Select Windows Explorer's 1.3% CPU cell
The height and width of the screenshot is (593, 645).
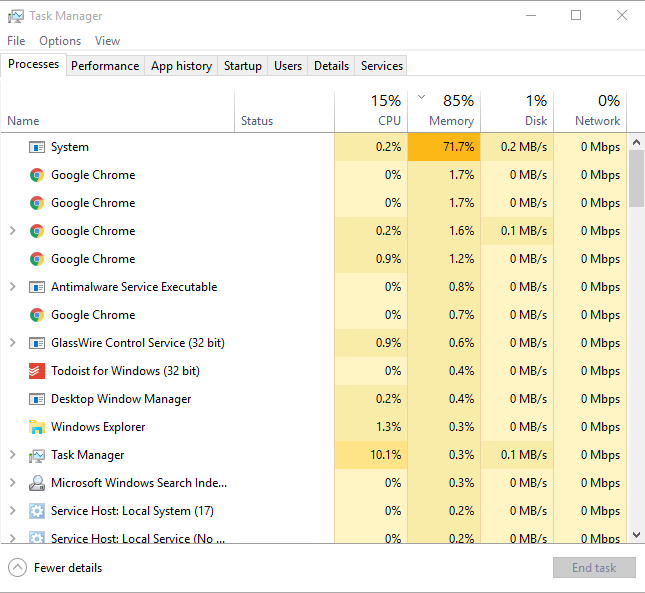tap(371, 427)
